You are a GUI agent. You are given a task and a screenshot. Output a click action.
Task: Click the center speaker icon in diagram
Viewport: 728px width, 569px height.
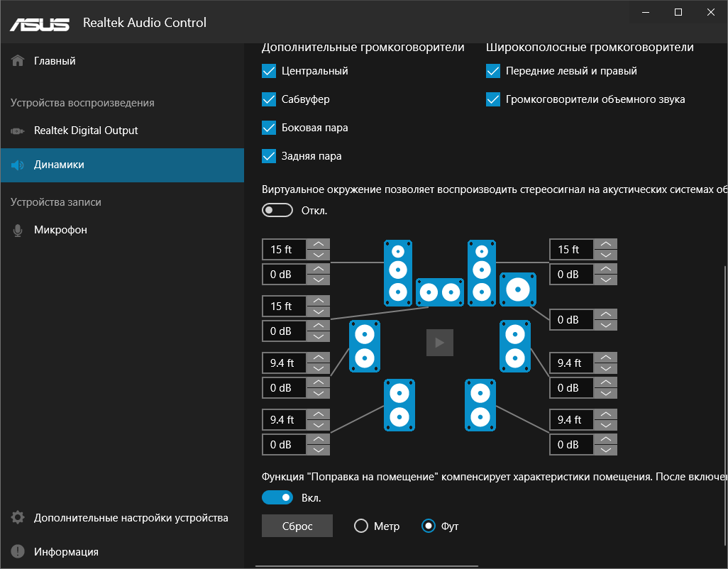[439, 292]
